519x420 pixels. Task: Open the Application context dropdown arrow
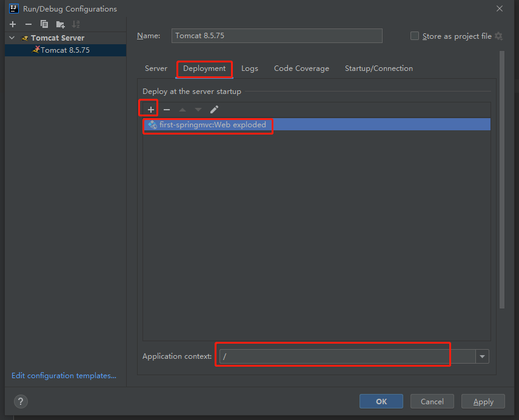click(x=482, y=356)
